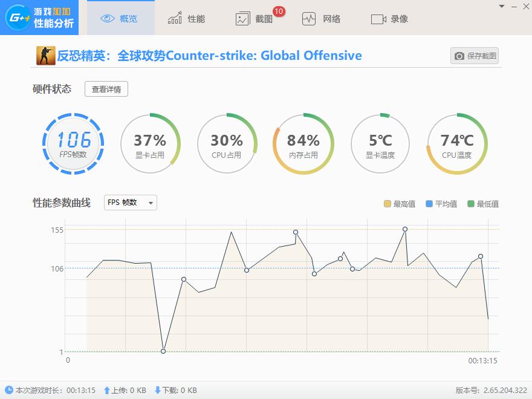Expand the FPS dropdown arrow
This screenshot has height=399, width=532.
click(x=149, y=203)
